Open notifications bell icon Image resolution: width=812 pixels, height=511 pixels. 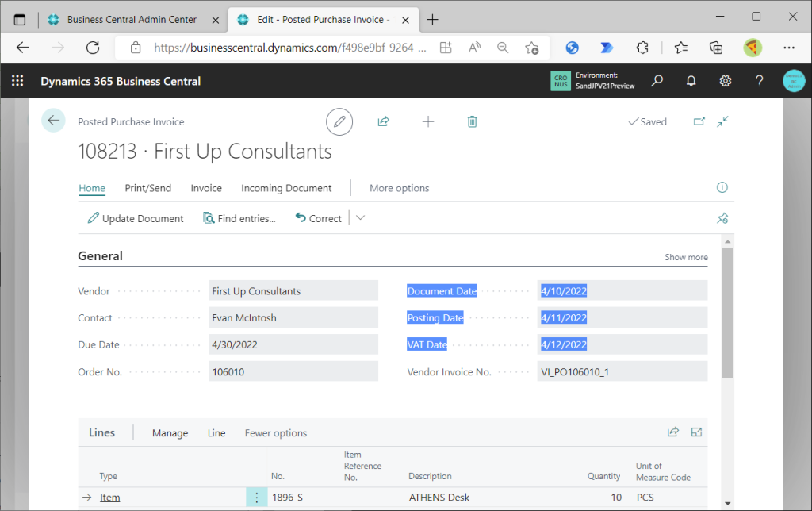click(691, 81)
